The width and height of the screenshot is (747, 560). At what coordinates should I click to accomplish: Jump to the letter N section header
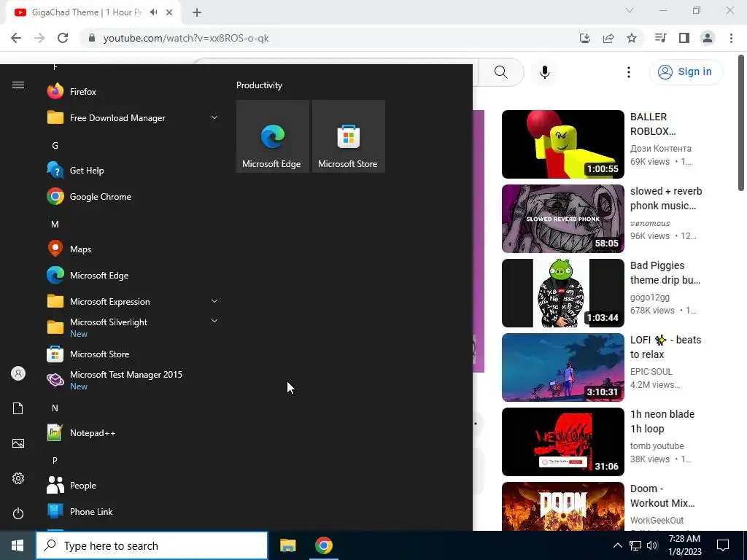point(55,408)
